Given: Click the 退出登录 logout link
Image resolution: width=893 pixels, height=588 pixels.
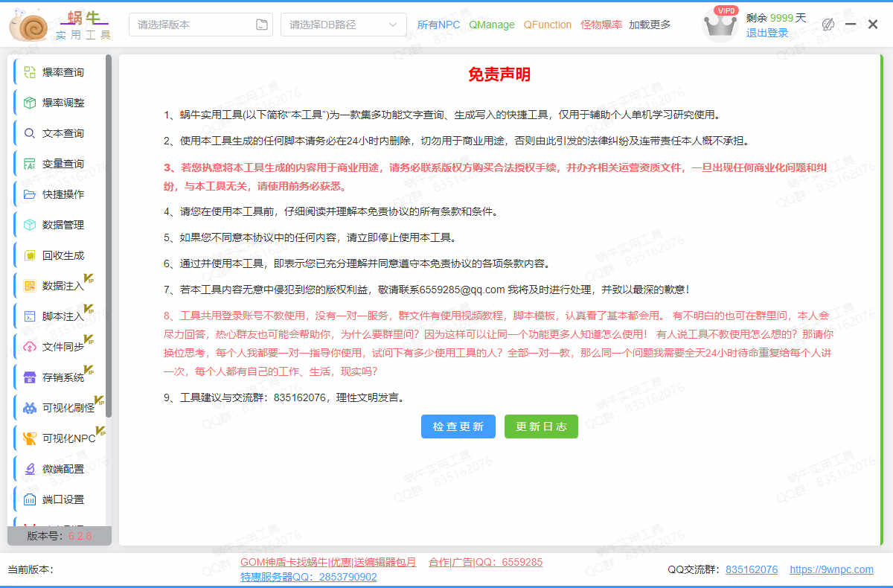Looking at the screenshot, I should 766,33.
